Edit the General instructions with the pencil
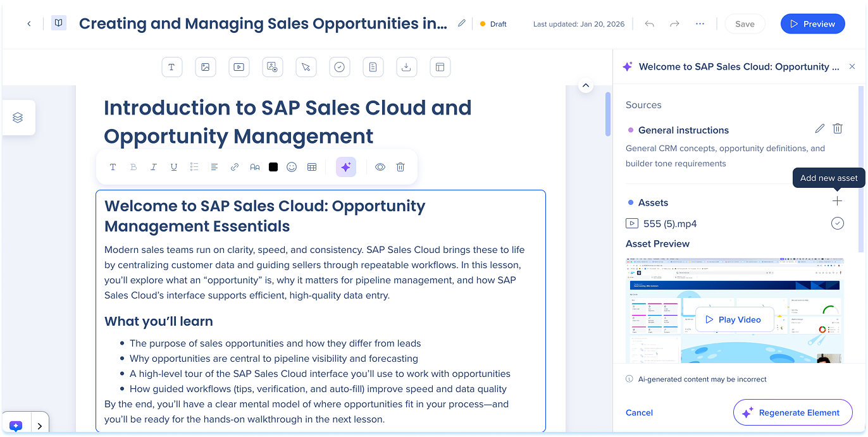Image resolution: width=868 pixels, height=437 pixels. tap(819, 129)
